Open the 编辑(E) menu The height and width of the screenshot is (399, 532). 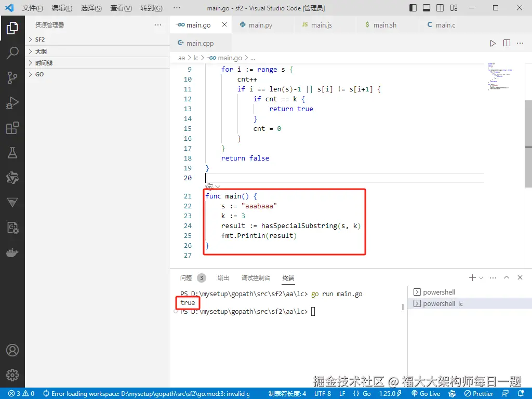tap(62, 8)
